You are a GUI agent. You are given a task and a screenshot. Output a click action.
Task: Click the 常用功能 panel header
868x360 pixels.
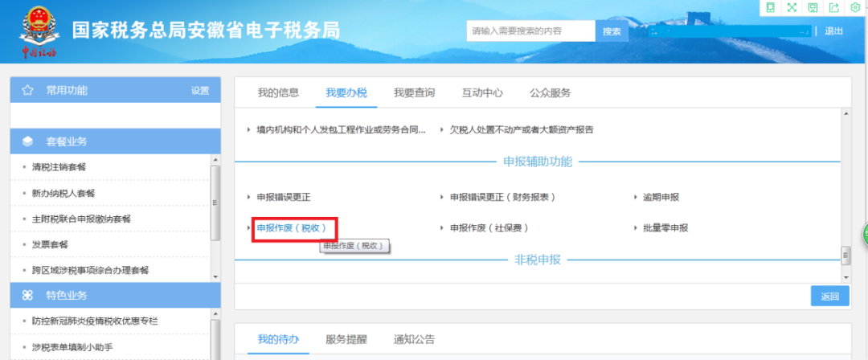click(x=115, y=90)
